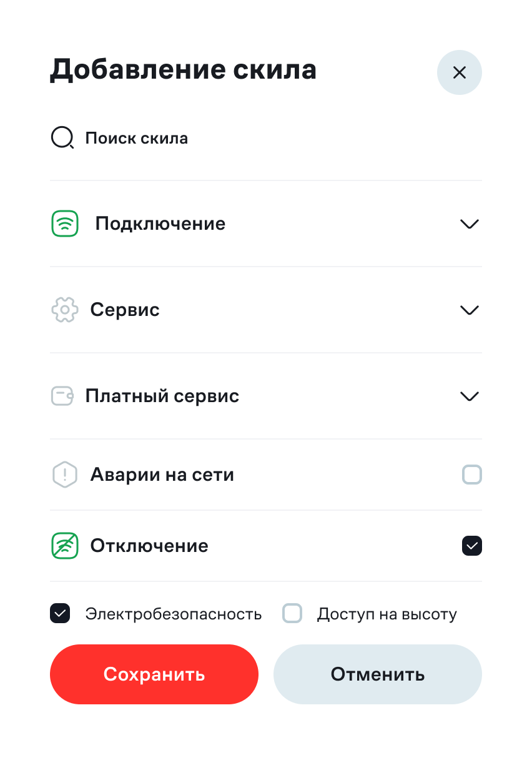The height and width of the screenshot is (783, 532).
Task: Click the wallet icon for Платный сервис
Action: click(62, 396)
